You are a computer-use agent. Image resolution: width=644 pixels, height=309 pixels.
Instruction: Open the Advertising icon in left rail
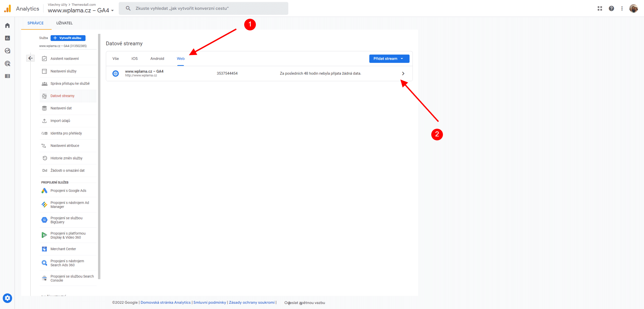coord(7,63)
